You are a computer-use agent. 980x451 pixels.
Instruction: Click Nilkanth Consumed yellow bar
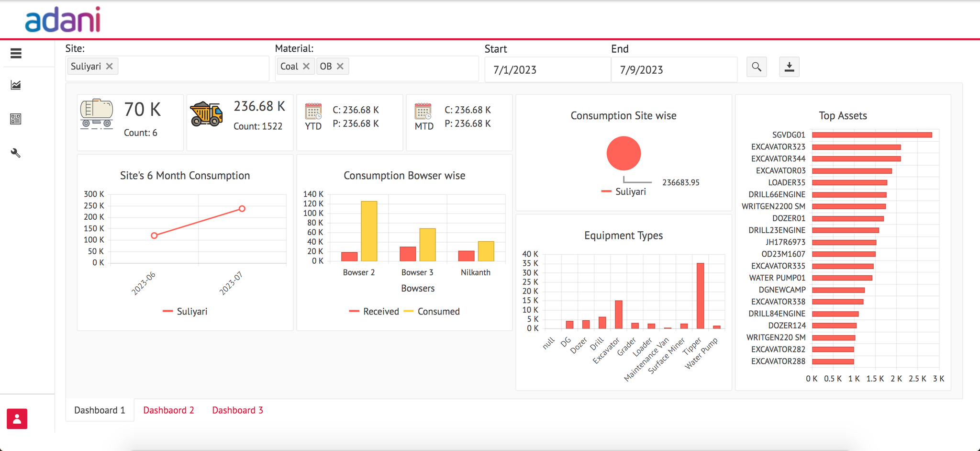[x=486, y=251]
